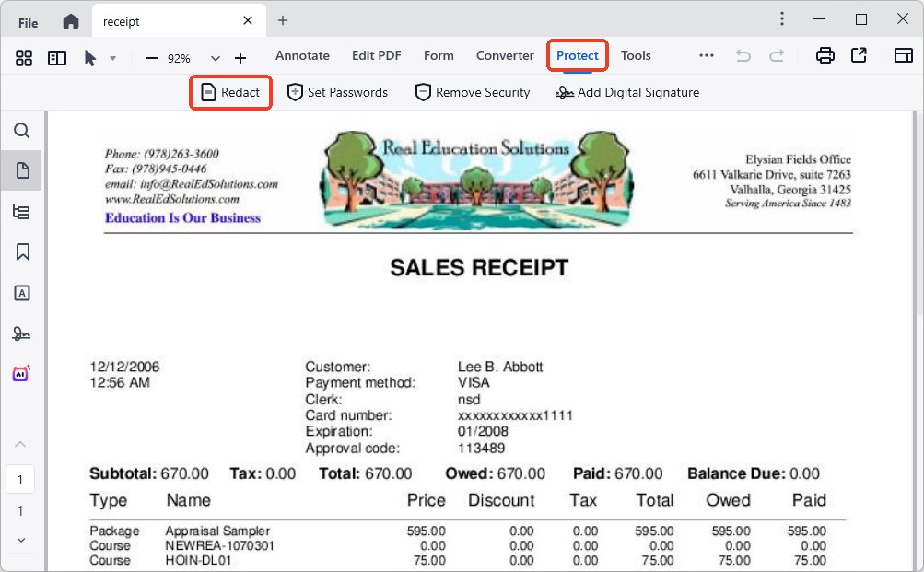Switch to the Edit PDF tab
The width and height of the screenshot is (924, 572).
376,55
